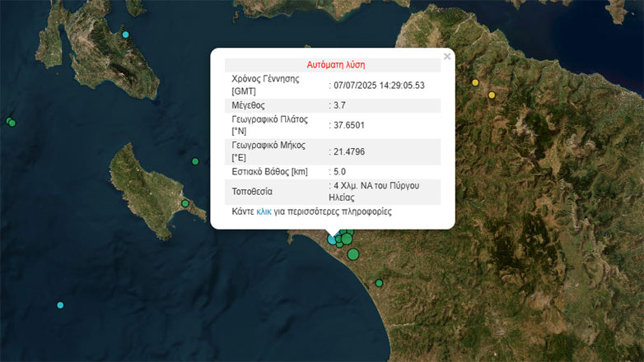Select the cyan marker in the open southwestern sea
644x362 pixels.
pyautogui.click(x=60, y=305)
